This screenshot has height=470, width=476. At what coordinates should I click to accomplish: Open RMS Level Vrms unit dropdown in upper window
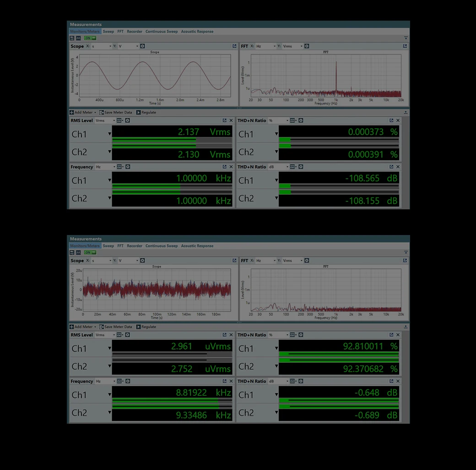[105, 120]
